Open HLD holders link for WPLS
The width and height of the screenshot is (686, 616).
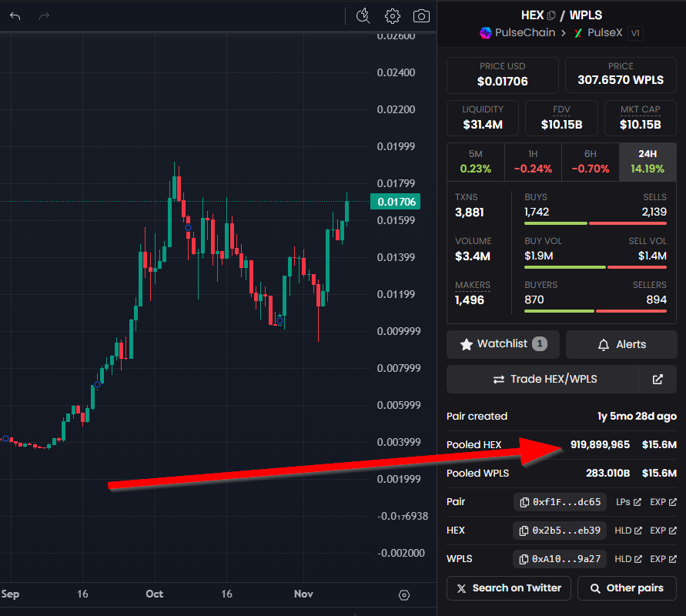pos(628,559)
